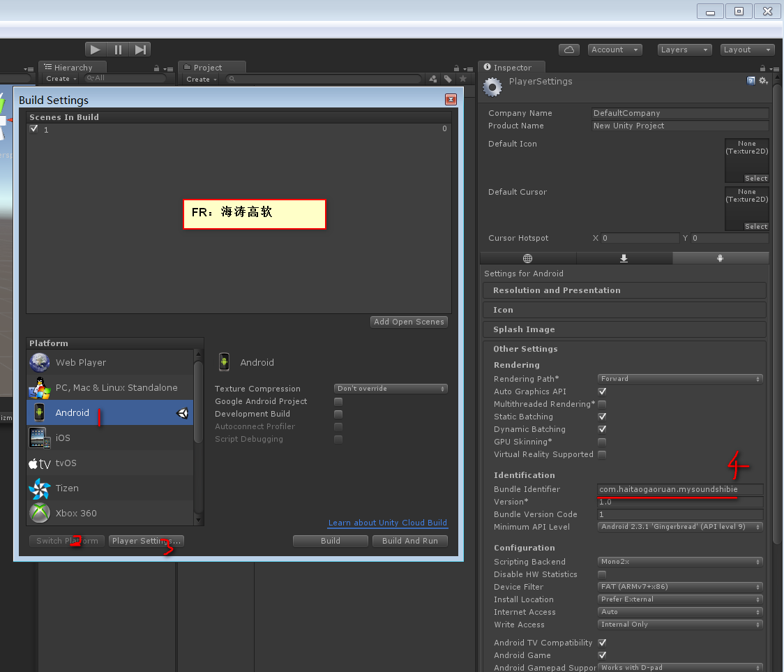The height and width of the screenshot is (672, 784).
Task: Click the Play button in the toolbar
Action: [x=96, y=50]
